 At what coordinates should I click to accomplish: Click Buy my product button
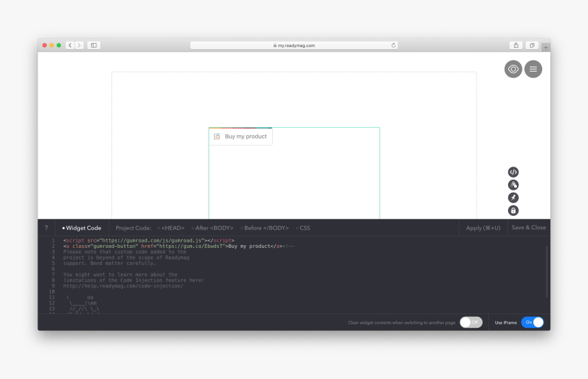241,137
